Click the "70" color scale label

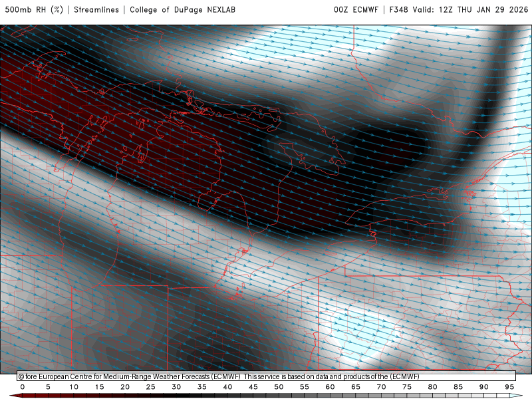(381, 387)
